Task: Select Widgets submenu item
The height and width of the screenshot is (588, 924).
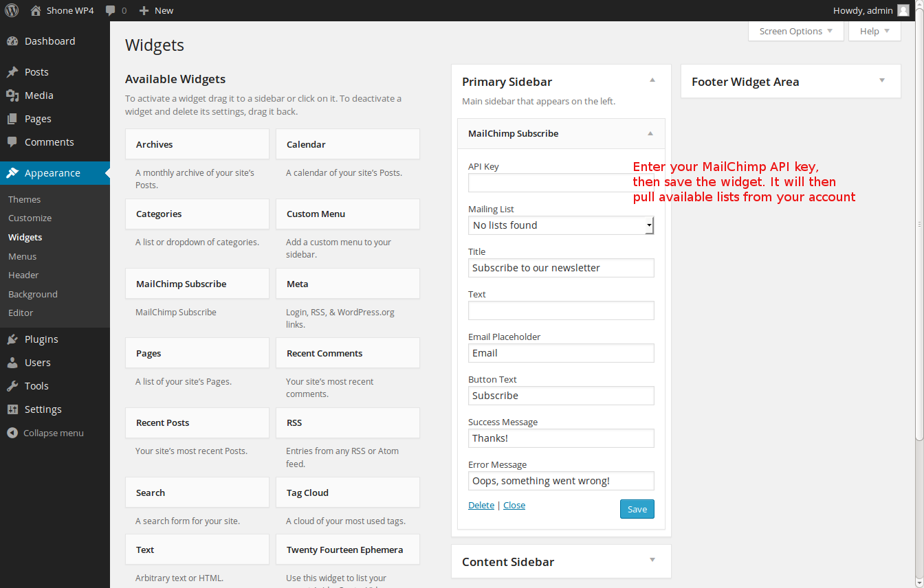Action: click(x=25, y=237)
